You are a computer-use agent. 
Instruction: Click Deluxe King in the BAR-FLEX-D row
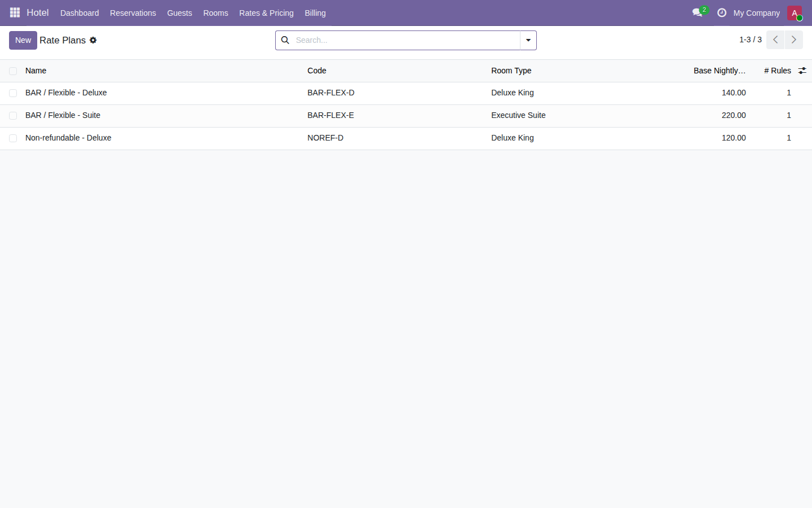point(513,93)
